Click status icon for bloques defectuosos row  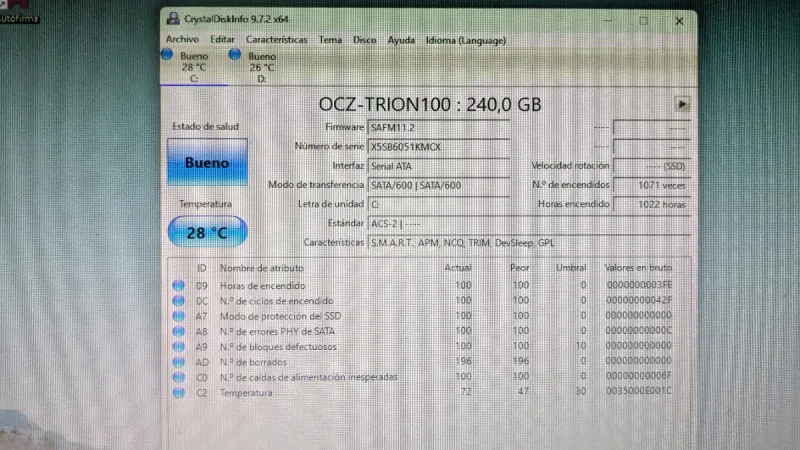pyautogui.click(x=178, y=346)
